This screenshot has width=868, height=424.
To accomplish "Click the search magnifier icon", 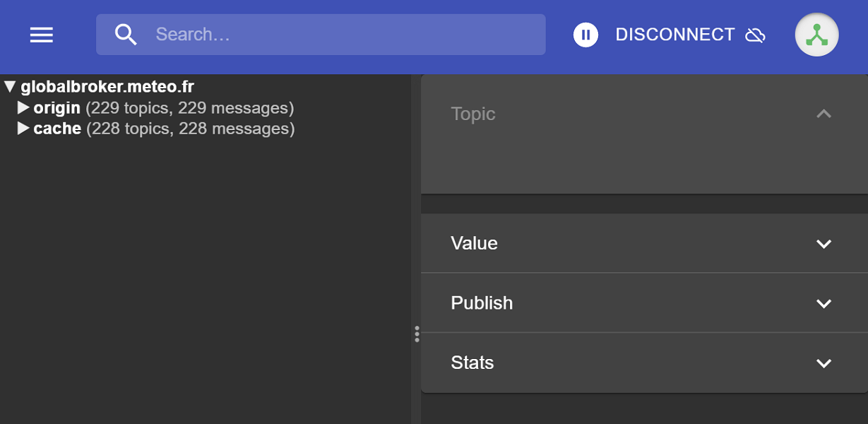I will click(x=126, y=33).
